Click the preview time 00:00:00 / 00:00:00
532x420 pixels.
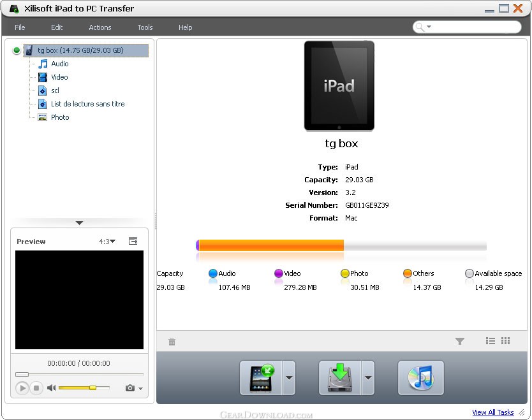[x=78, y=363]
